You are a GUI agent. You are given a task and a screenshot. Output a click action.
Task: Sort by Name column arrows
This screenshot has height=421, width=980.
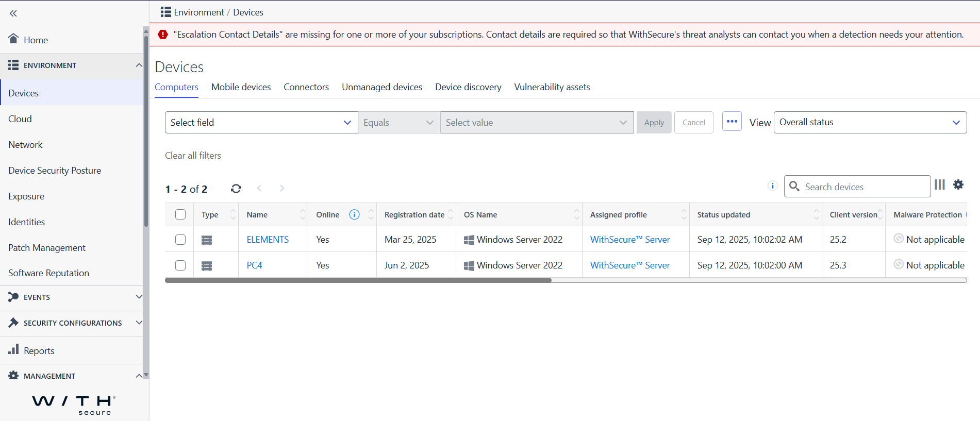303,214
